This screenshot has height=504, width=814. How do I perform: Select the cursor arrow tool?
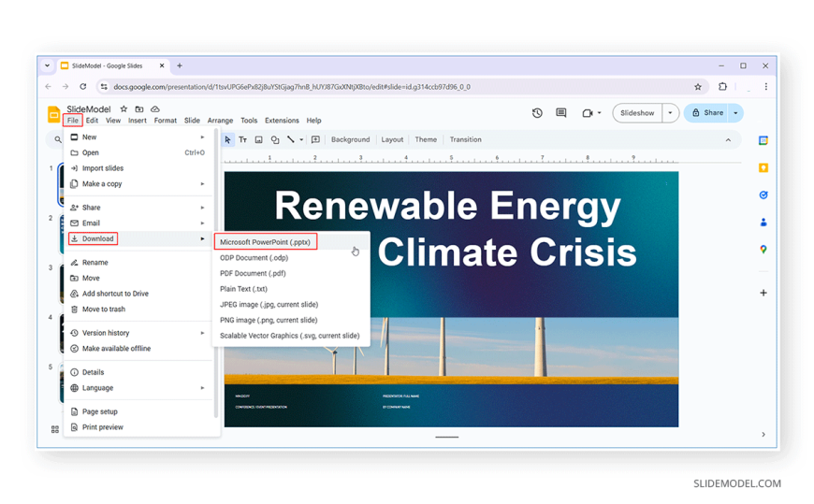[x=227, y=139]
